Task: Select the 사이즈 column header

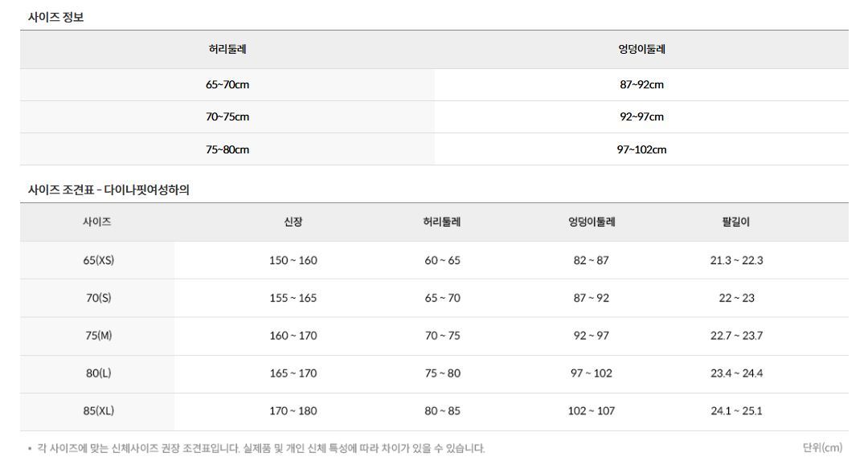Action: click(97, 222)
